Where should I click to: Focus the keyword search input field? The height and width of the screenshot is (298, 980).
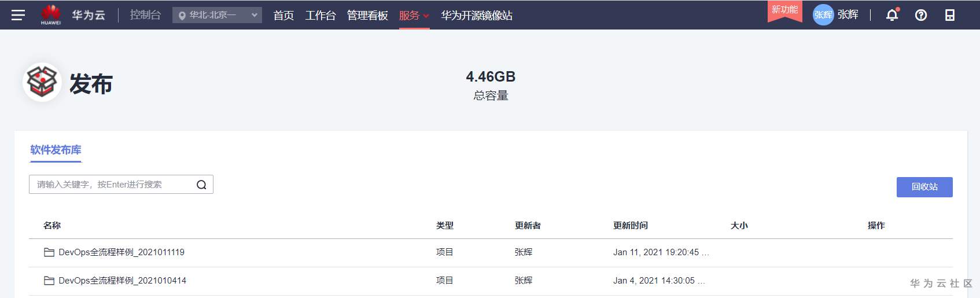113,185
